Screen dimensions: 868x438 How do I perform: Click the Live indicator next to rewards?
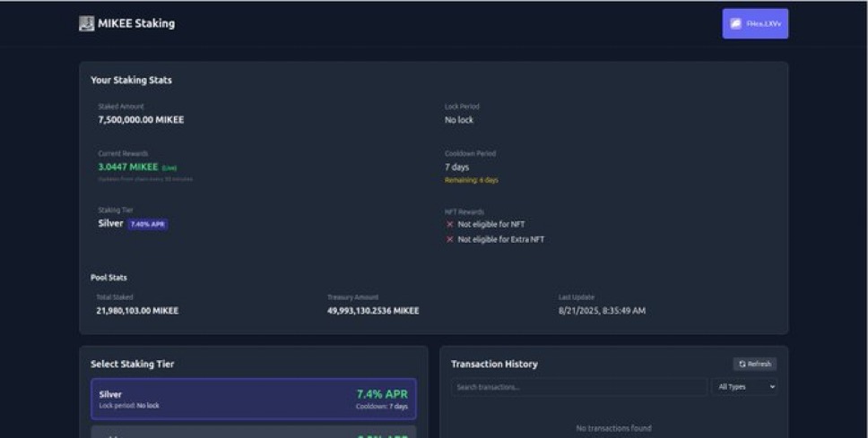point(169,168)
